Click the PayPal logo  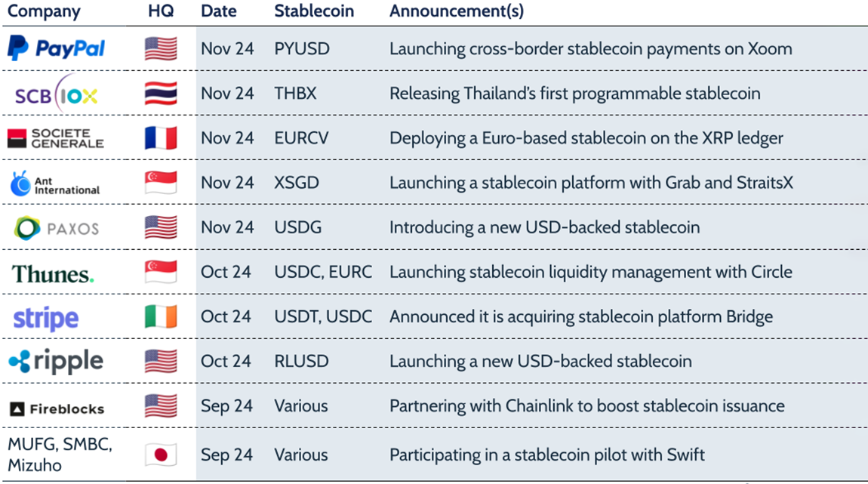point(57,49)
